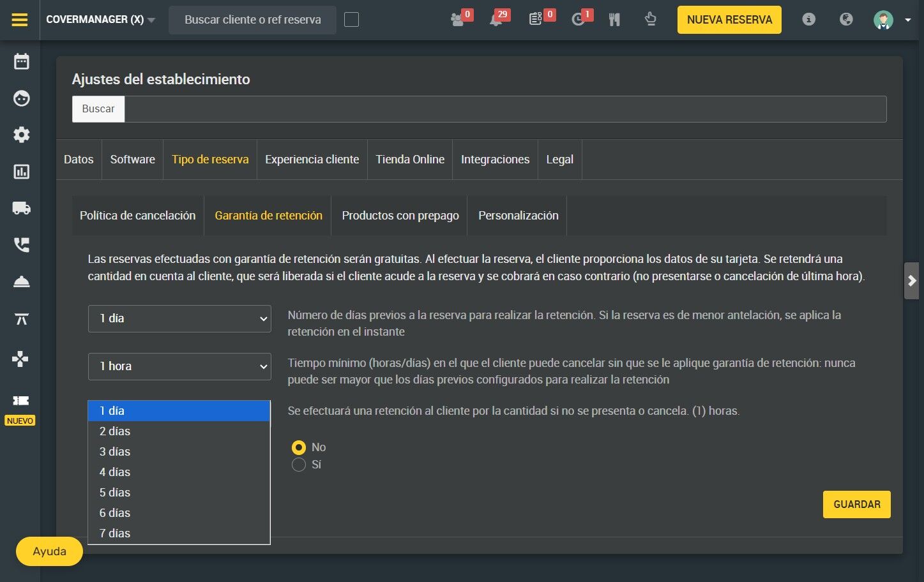The width and height of the screenshot is (924, 582).
Task: Open the 'Experiencia cliente' tab
Action: tap(312, 160)
